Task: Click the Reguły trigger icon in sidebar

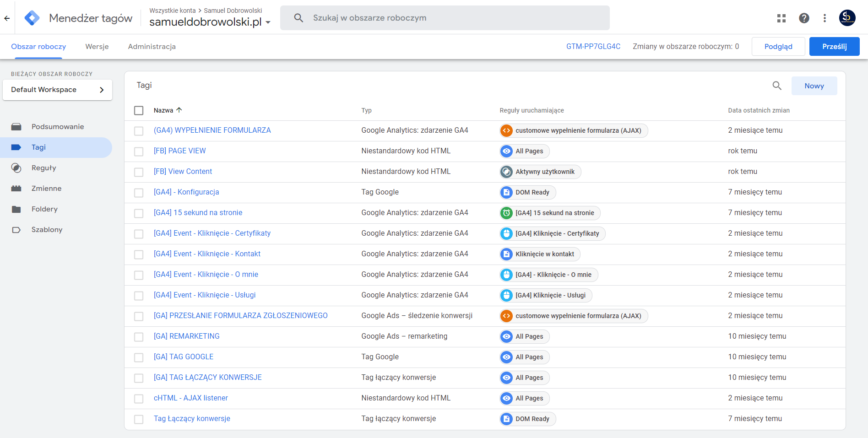Action: click(x=16, y=168)
